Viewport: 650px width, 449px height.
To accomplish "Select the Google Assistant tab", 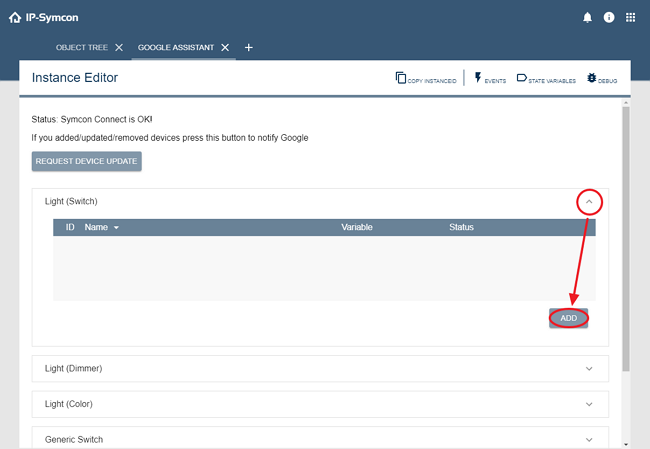I will click(176, 47).
